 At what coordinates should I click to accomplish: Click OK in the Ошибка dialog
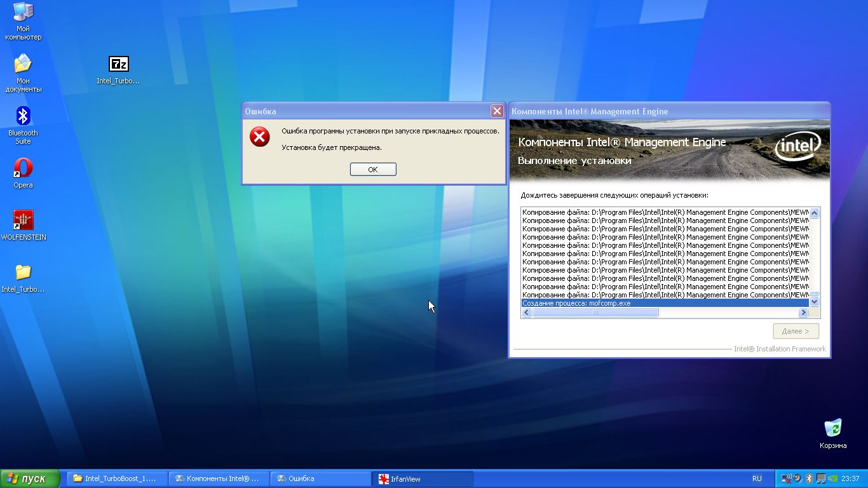point(373,169)
